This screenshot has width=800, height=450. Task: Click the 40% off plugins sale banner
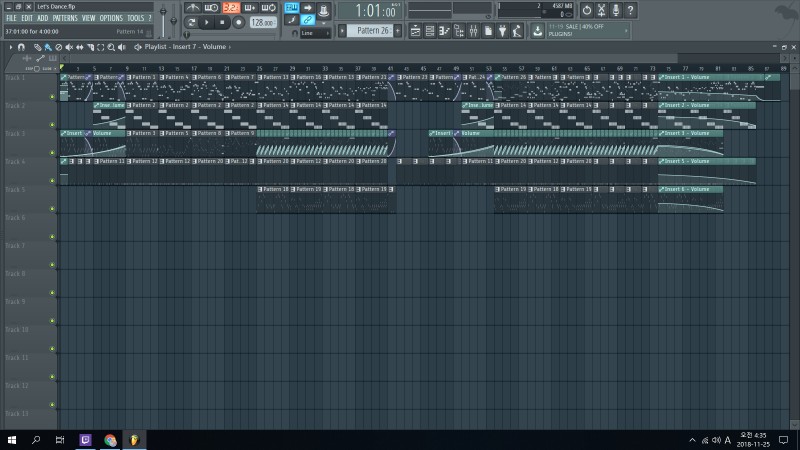tap(573, 31)
